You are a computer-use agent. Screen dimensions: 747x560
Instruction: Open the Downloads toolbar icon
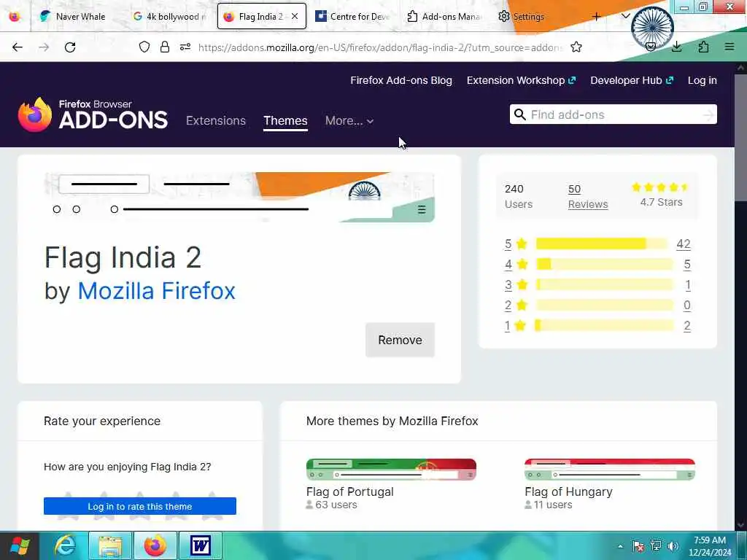[676, 47]
